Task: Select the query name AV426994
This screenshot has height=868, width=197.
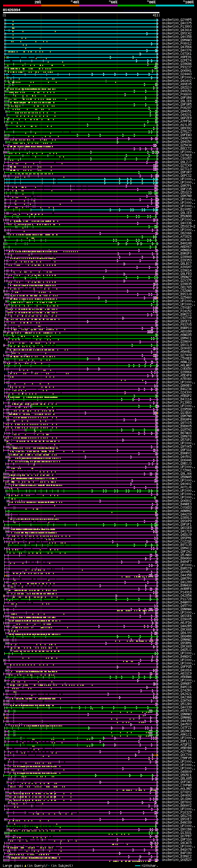Action: 11,10
